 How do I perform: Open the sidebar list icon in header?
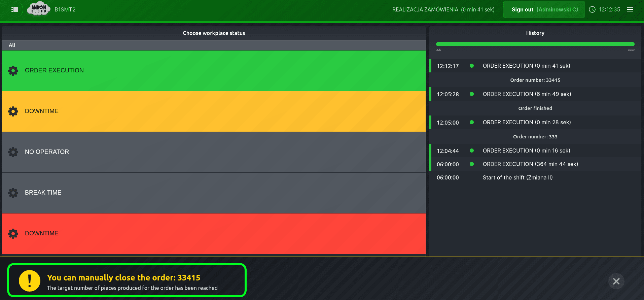pyautogui.click(x=14, y=9)
